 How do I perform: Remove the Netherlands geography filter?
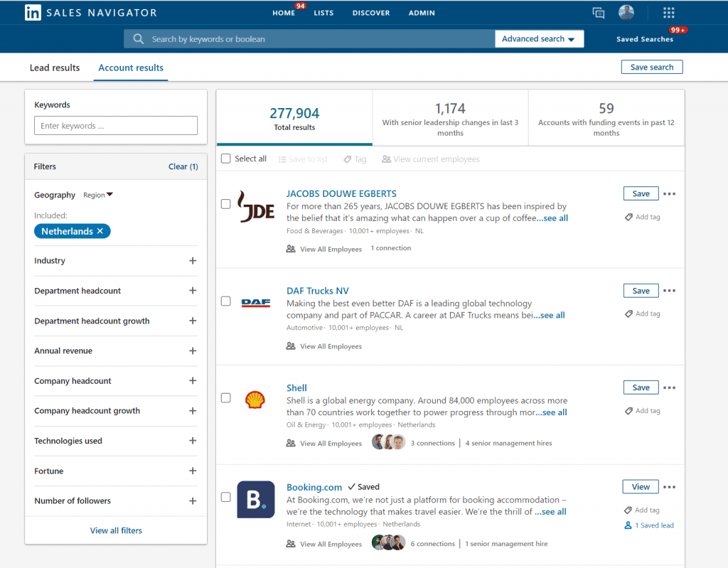pyautogui.click(x=100, y=231)
